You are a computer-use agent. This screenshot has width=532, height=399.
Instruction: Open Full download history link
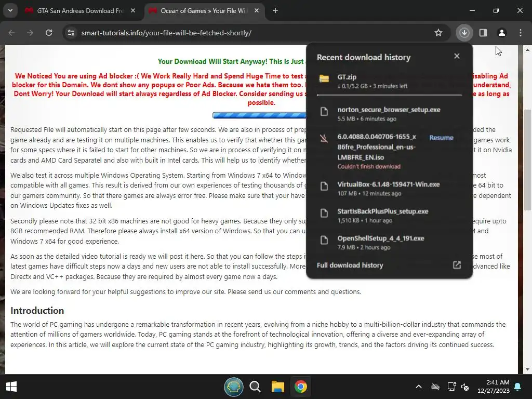(x=350, y=265)
